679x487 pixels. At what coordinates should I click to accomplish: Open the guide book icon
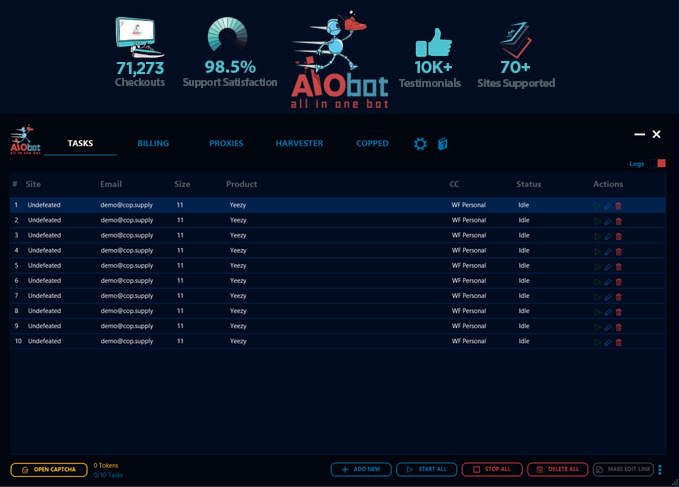[442, 144]
